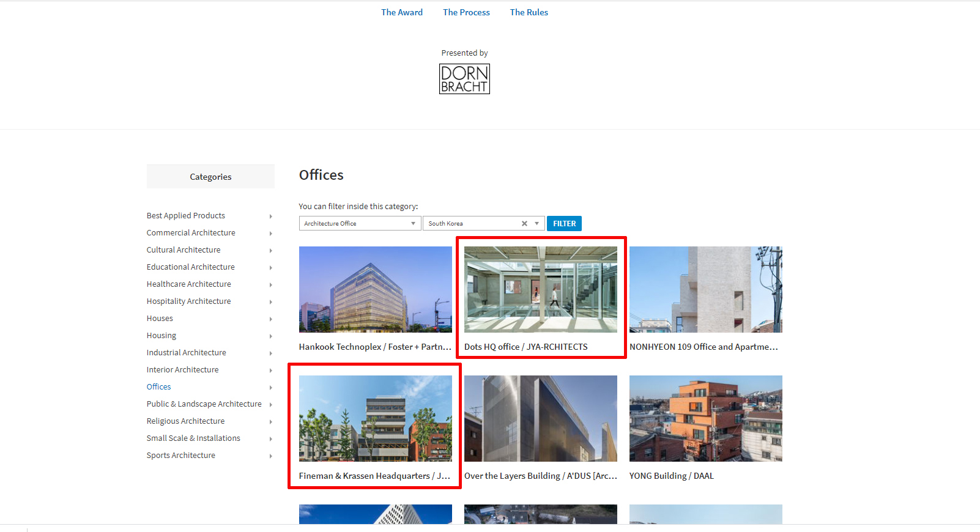Open Hankook Technoplex project thumbnail
The width and height of the screenshot is (980, 532).
click(376, 289)
